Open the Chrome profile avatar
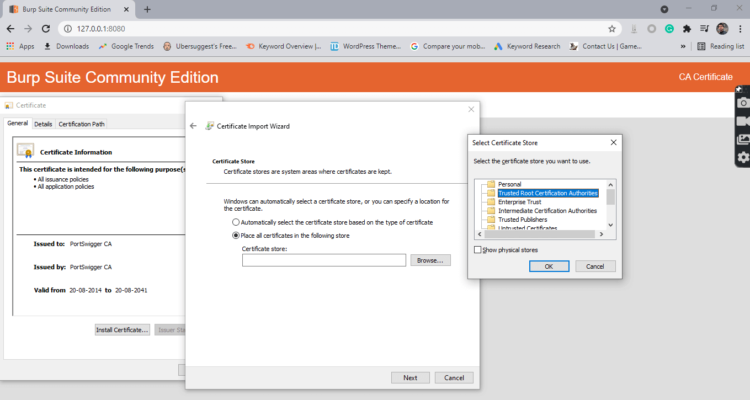The height and width of the screenshot is (400, 750). (722, 29)
